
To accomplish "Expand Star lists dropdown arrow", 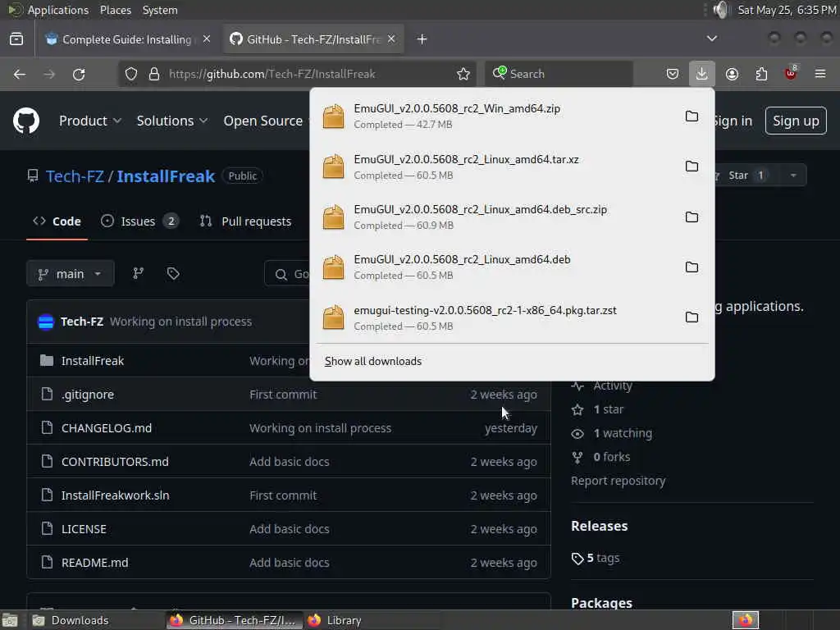I will pyautogui.click(x=793, y=176).
